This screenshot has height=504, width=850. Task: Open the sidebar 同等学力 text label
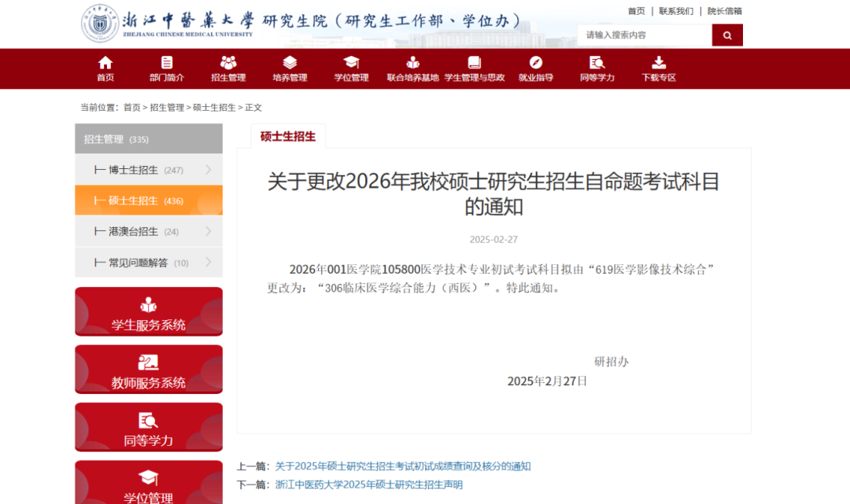149,440
